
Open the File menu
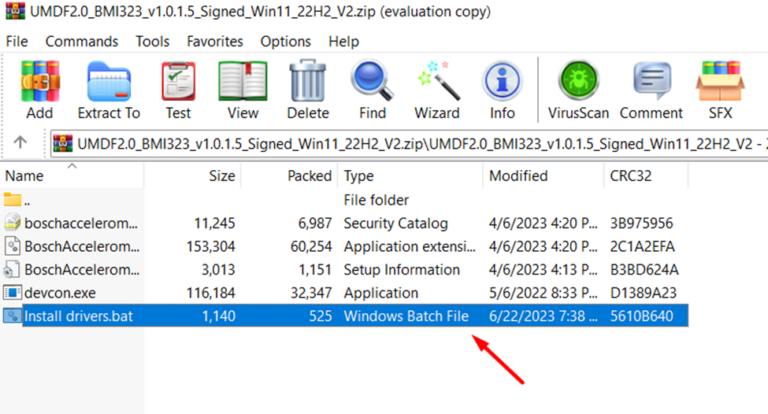click(x=17, y=41)
